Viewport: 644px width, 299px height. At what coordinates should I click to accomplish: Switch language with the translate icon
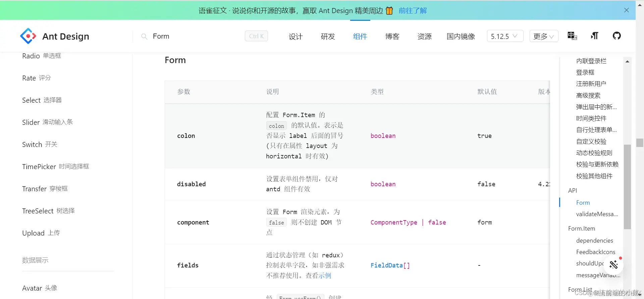click(572, 36)
